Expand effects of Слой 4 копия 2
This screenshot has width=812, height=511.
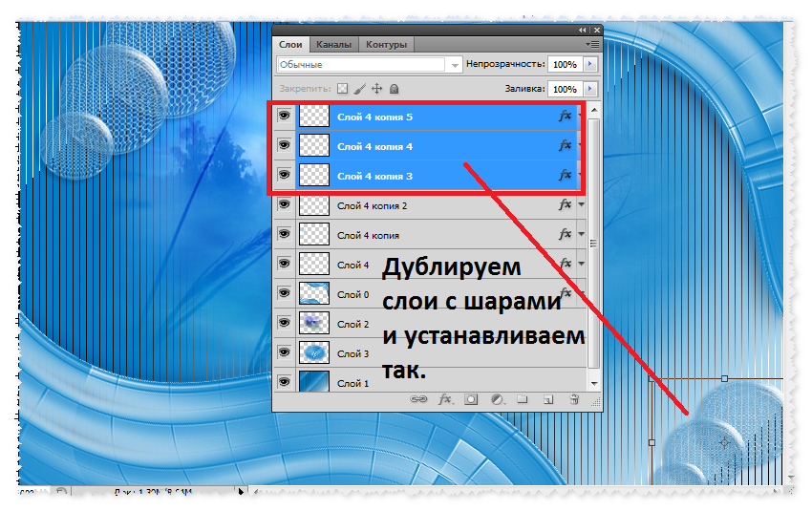click(581, 204)
